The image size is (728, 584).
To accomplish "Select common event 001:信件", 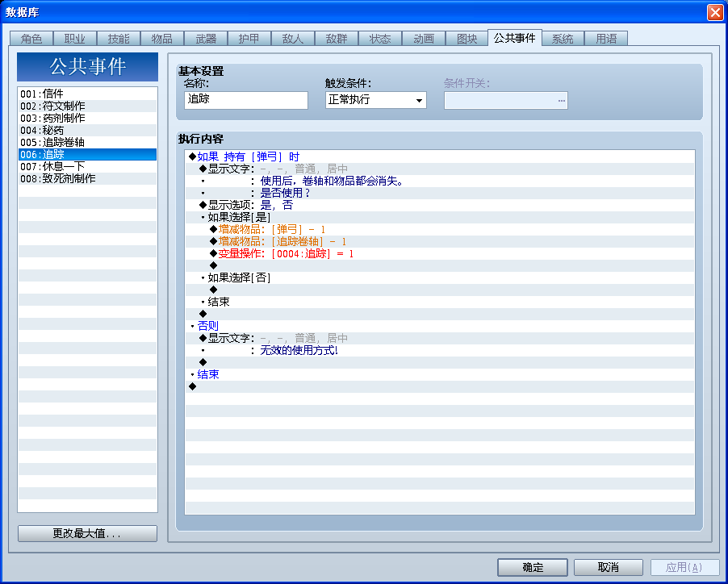I will [x=87, y=94].
